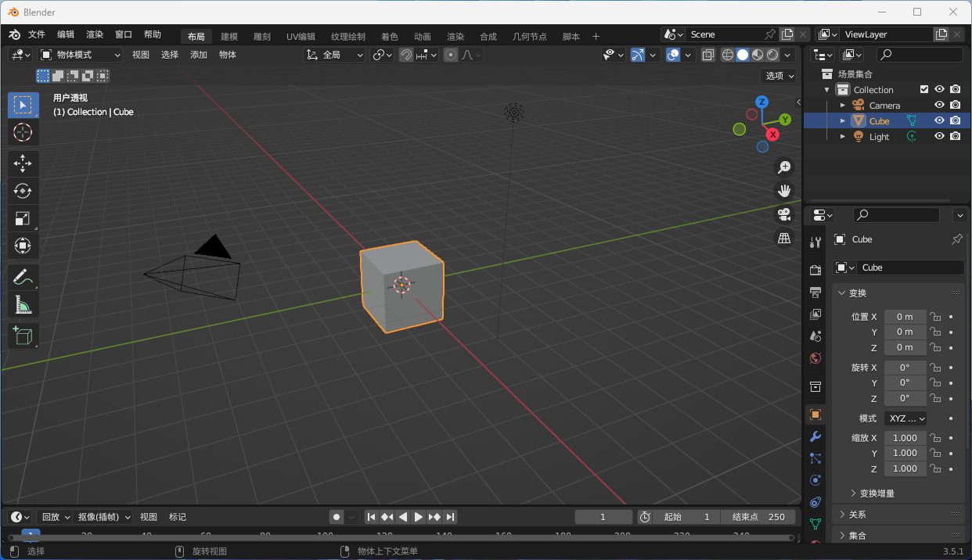Activate the Move tool

(23, 163)
